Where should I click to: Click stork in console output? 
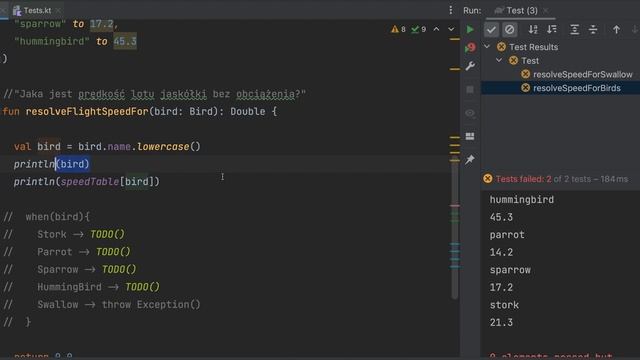click(x=504, y=305)
